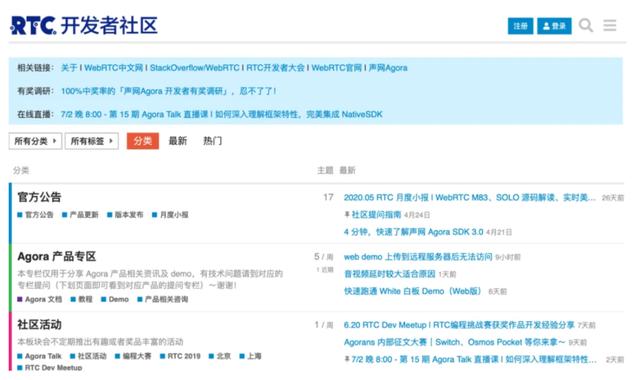Open the RTC开发者大会 link
Viewport: 640px width, 380px height.
pyautogui.click(x=275, y=68)
